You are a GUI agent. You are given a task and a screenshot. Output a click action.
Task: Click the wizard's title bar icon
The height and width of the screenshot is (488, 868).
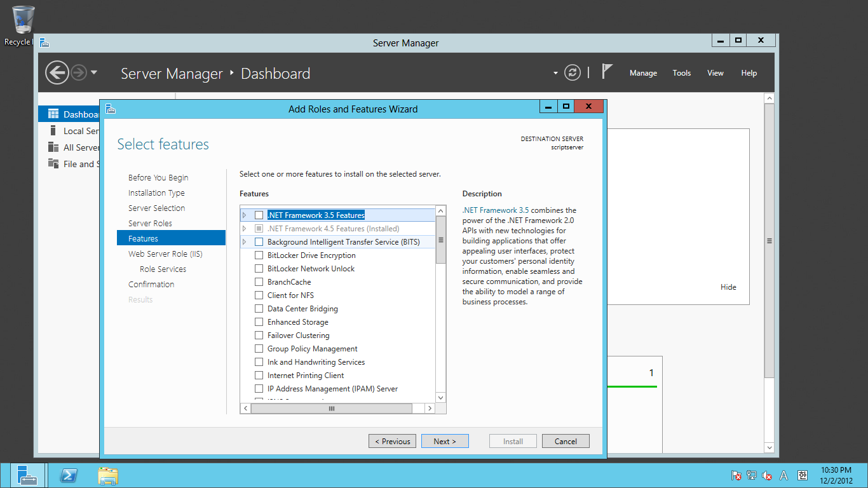pyautogui.click(x=111, y=109)
